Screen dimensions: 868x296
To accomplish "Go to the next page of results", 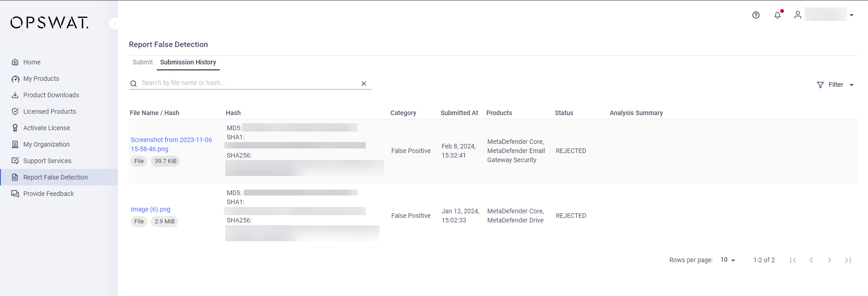I will tap(830, 260).
